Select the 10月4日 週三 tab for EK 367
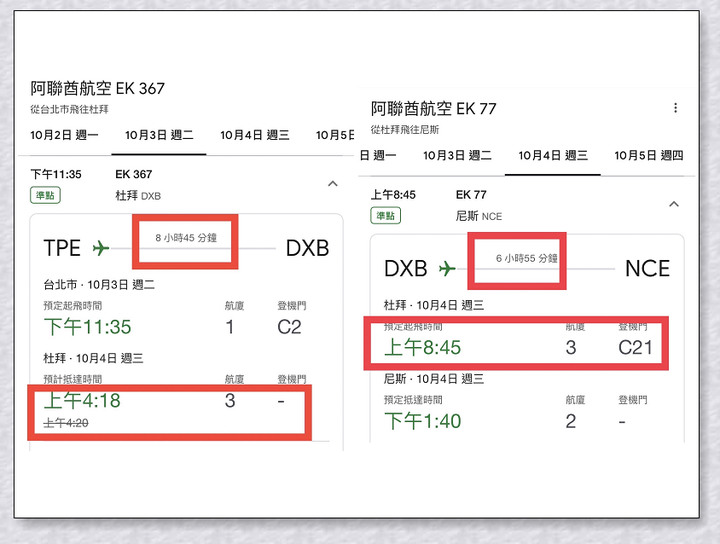720x544 pixels. pos(255,135)
